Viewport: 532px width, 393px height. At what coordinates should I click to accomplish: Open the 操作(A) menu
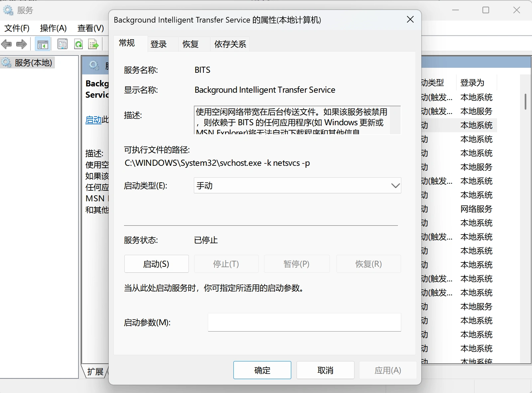point(53,28)
